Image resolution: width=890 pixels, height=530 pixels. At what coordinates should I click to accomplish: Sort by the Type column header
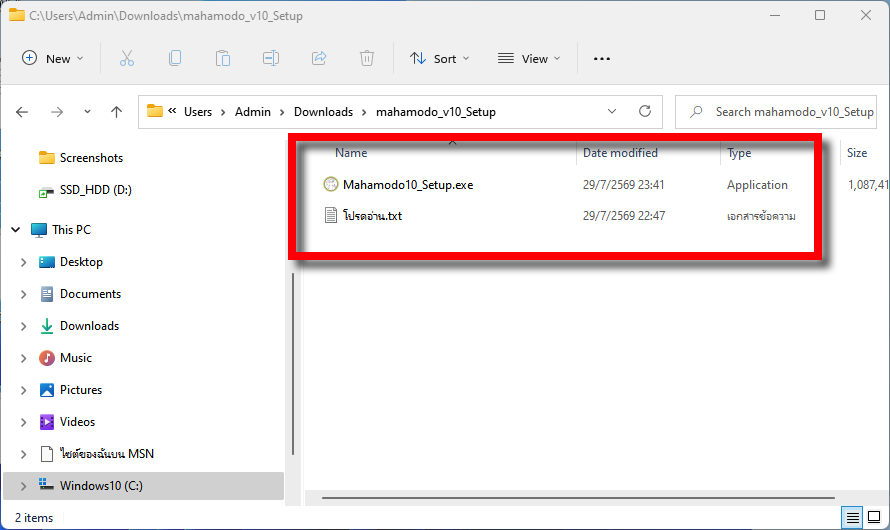click(739, 153)
